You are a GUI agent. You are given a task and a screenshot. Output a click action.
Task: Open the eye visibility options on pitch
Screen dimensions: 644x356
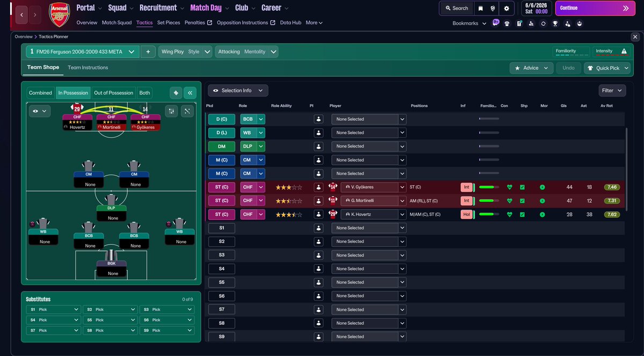point(40,111)
